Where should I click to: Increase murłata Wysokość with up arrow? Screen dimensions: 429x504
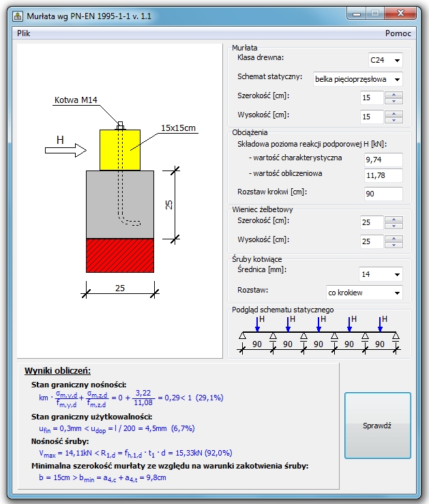394,114
